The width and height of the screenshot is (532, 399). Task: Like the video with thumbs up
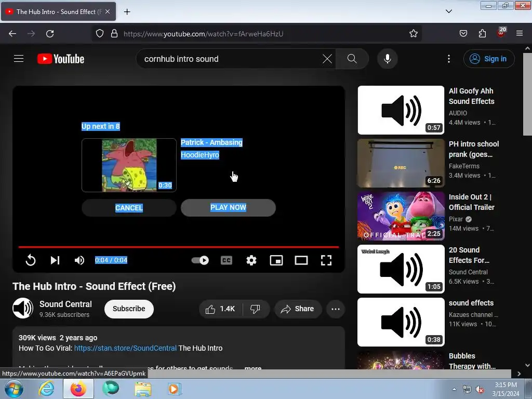pos(220,309)
